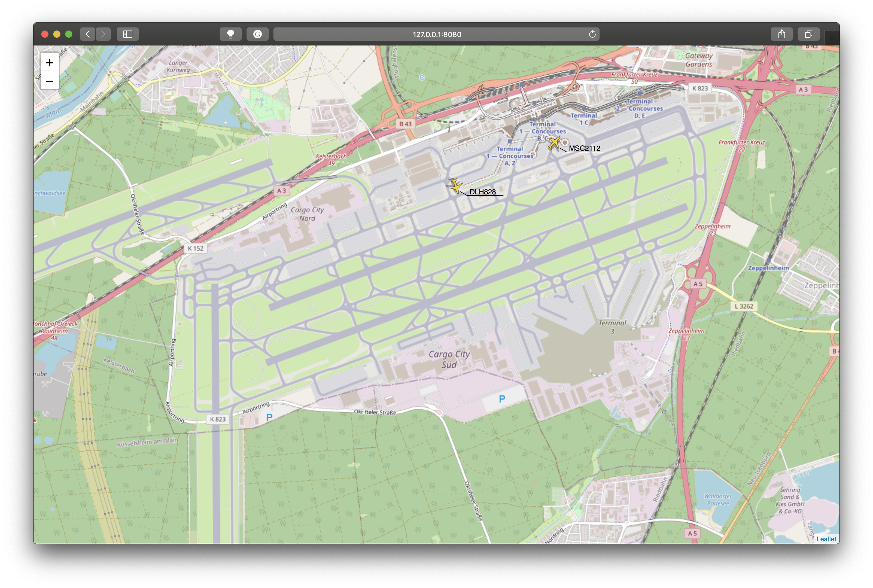
Task: Click the DLH828 aircraft icon
Action: pyautogui.click(x=455, y=186)
